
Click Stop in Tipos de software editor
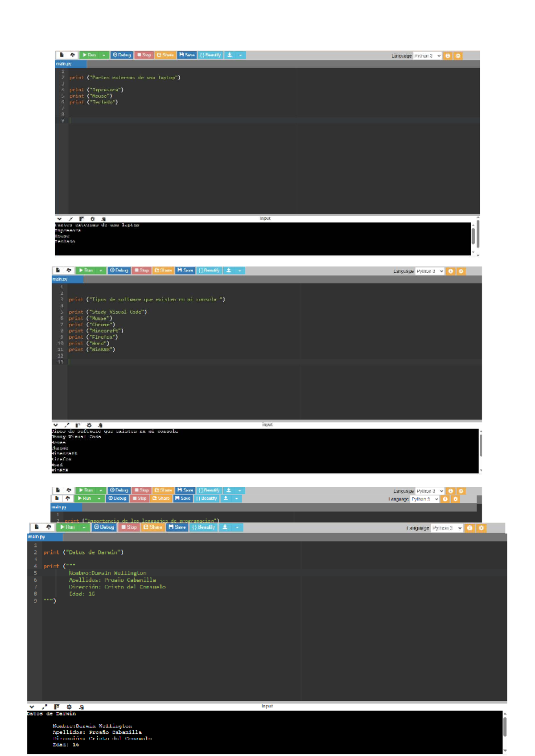point(141,270)
